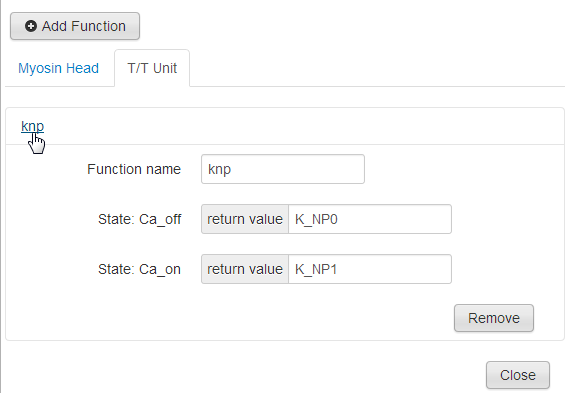Image resolution: width=567 pixels, height=393 pixels.
Task: Click the 'return value' addon beside K_NP1
Action: pyautogui.click(x=245, y=269)
